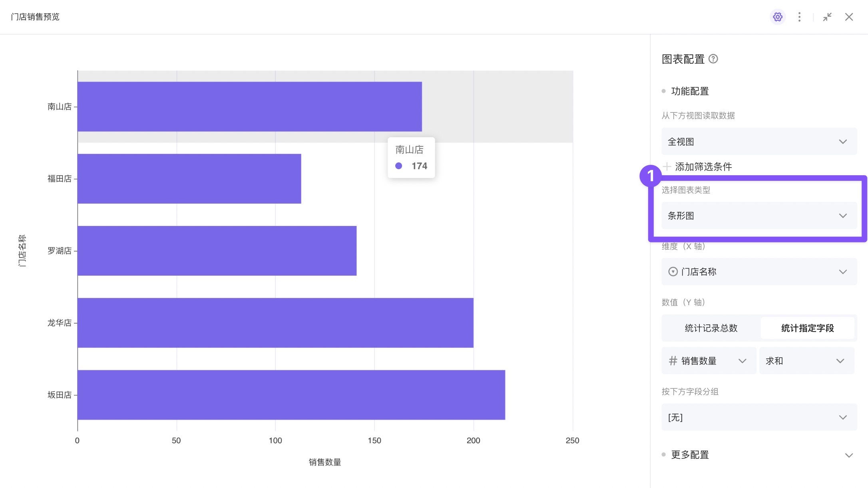Open the 求和 aggregation dropdown

click(x=806, y=361)
